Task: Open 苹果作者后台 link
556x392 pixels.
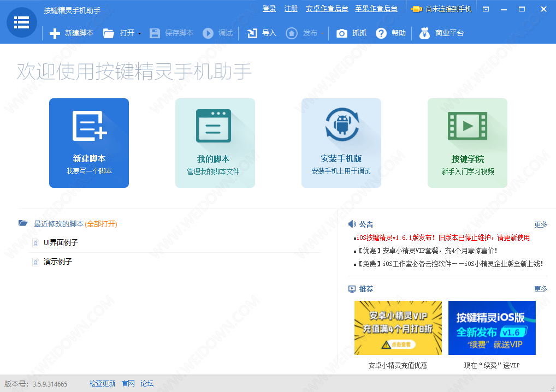Action: (376, 9)
